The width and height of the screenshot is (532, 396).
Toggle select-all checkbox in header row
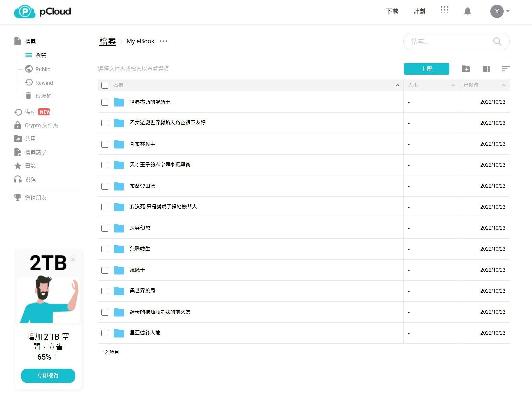tap(105, 85)
